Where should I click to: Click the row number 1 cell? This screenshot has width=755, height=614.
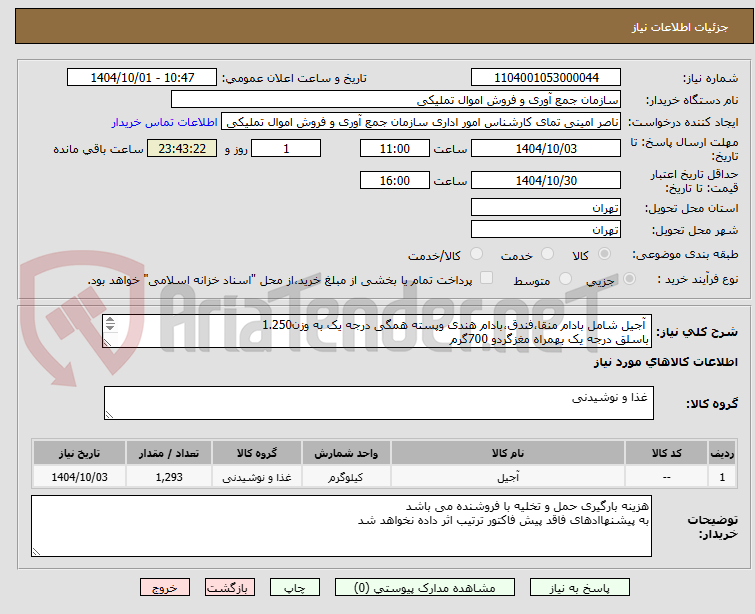(722, 477)
